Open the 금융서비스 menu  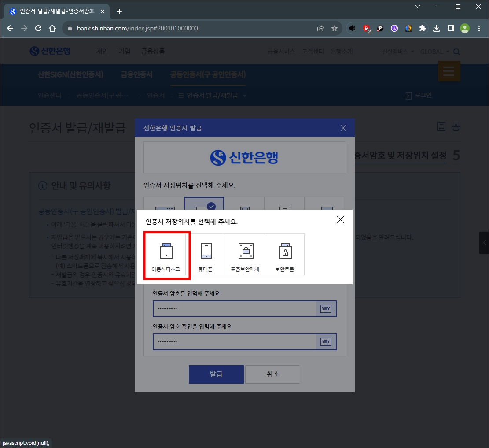pos(281,51)
